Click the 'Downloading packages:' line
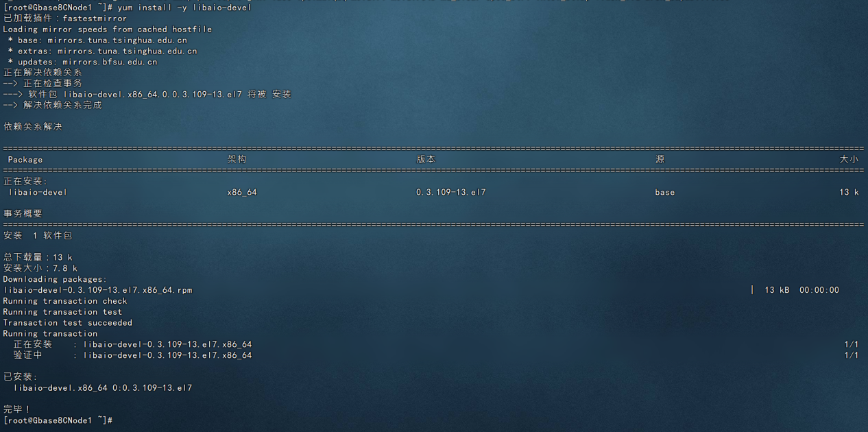This screenshot has height=432, width=868. click(56, 280)
